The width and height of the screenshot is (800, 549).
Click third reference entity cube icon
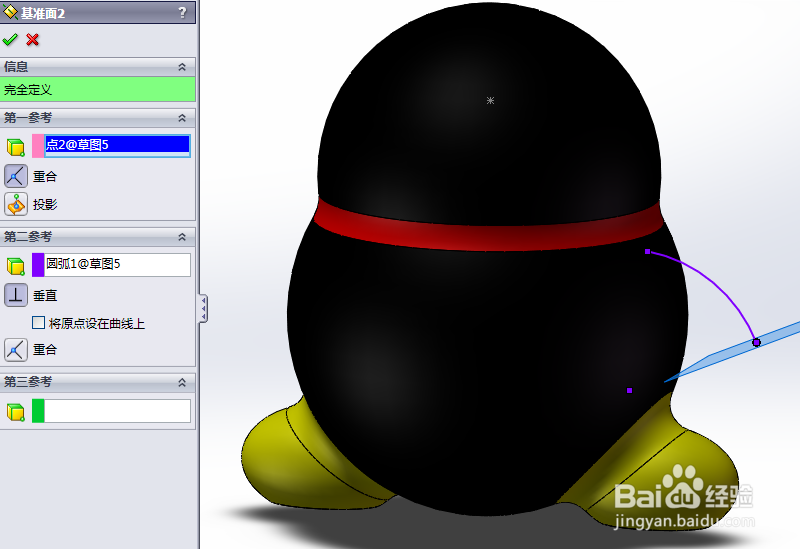point(16,412)
